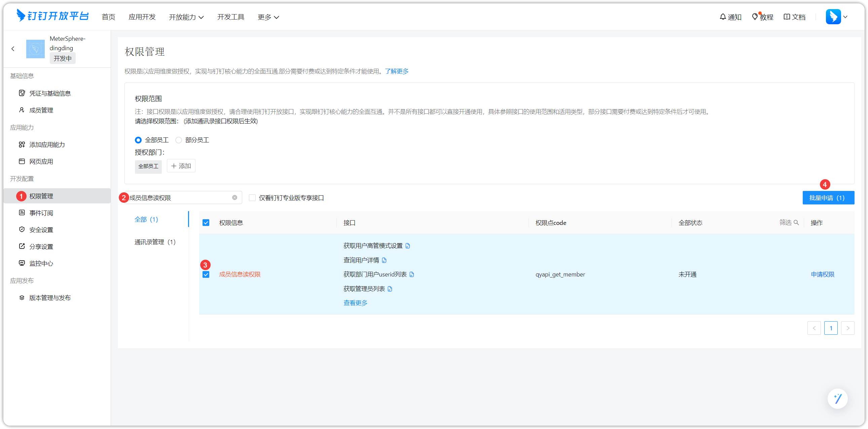Click the floating AI assistant button
Viewport: 868px width, 429px height.
[837, 399]
